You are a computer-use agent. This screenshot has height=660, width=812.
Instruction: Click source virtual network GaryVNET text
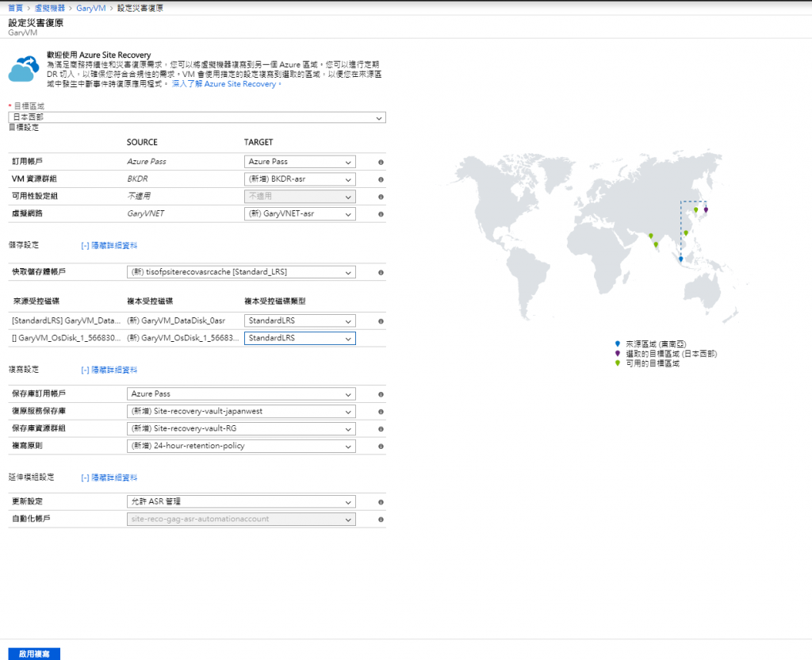(146, 213)
